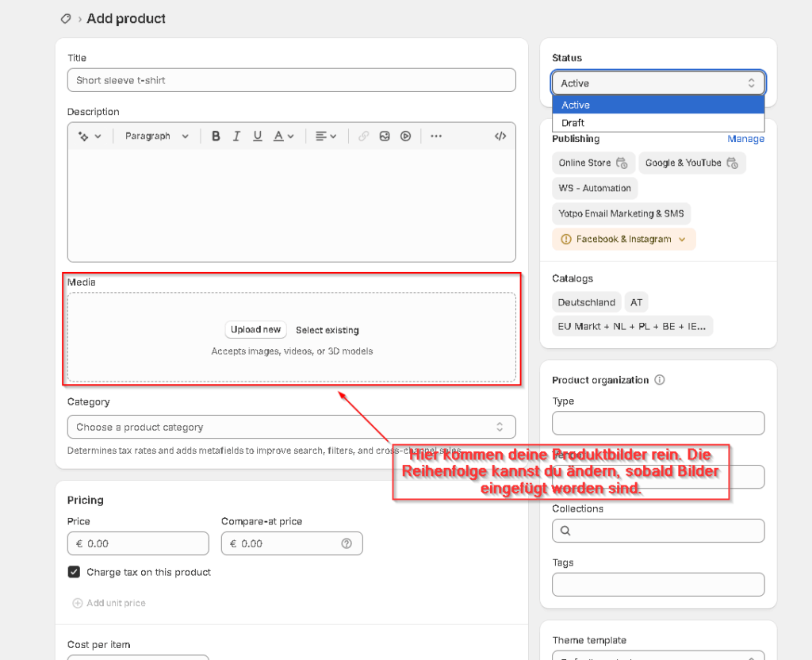This screenshot has height=660, width=812.
Task: Toggle underline formatting in description
Action: [x=258, y=136]
